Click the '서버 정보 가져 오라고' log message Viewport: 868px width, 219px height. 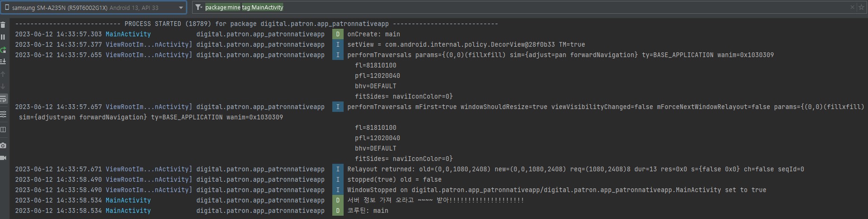coord(436,200)
